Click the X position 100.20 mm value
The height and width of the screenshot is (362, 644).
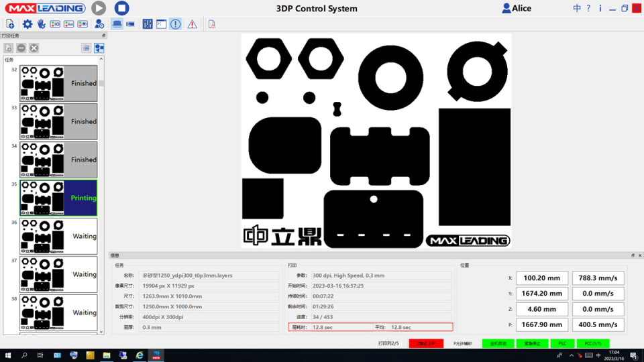(542, 278)
